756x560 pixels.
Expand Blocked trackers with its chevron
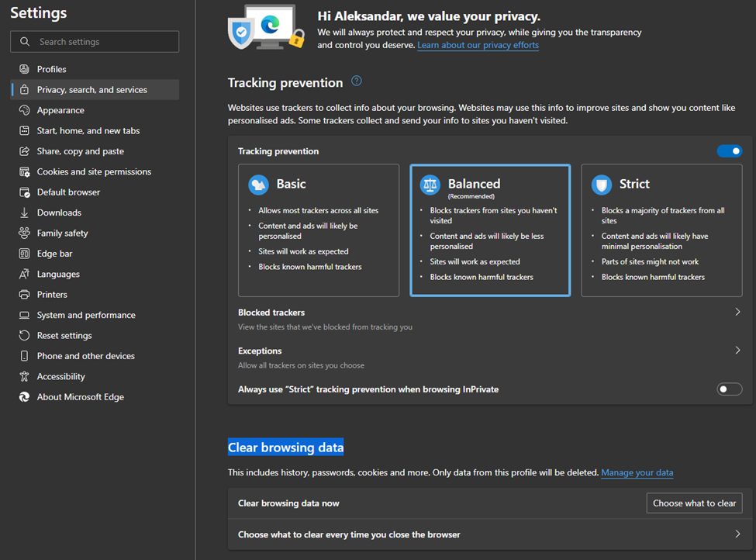point(737,312)
